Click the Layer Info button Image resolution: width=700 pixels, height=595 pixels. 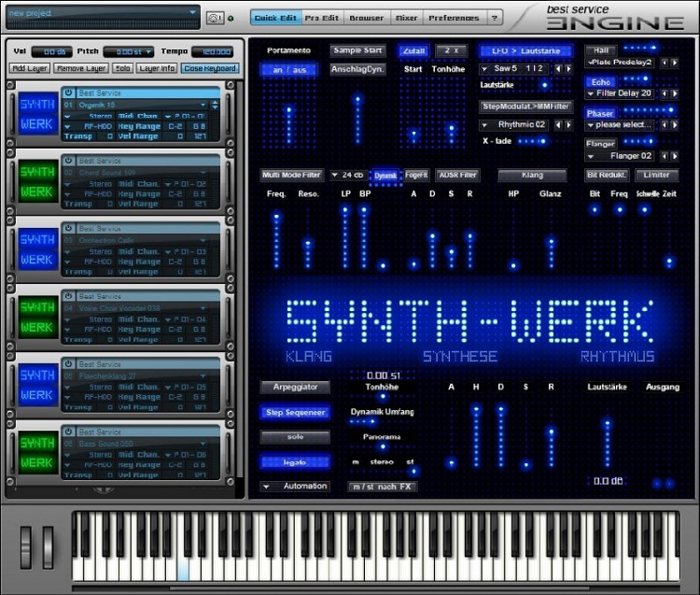(x=157, y=68)
